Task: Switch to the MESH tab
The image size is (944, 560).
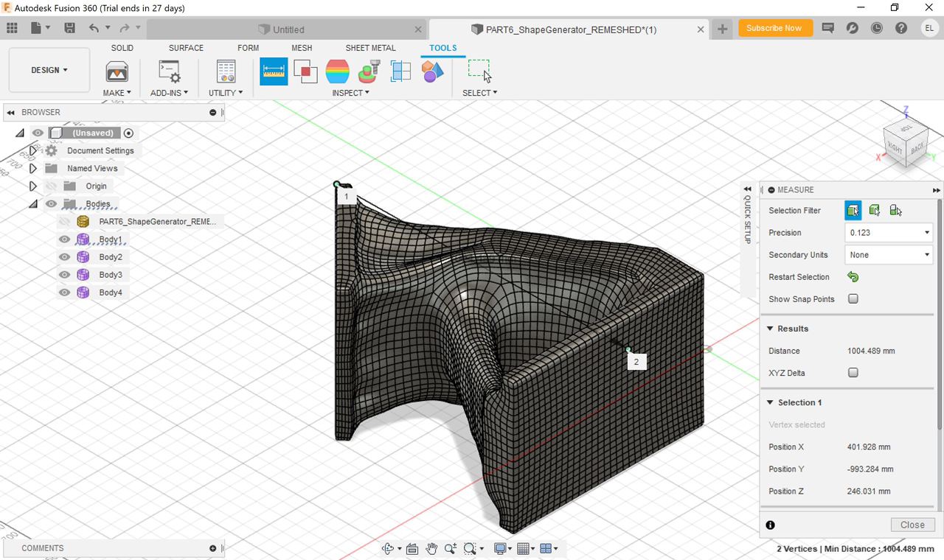Action: [302, 48]
